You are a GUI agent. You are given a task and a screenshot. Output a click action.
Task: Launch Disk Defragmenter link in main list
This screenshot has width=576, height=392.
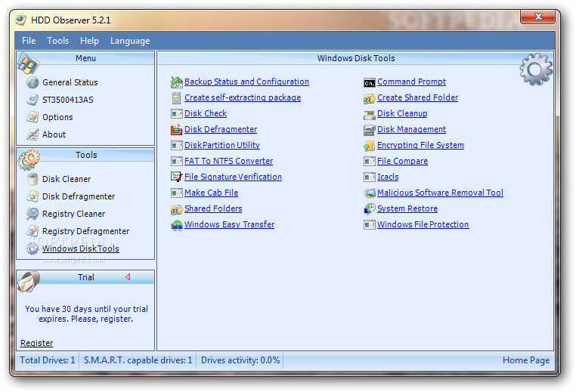pos(221,129)
